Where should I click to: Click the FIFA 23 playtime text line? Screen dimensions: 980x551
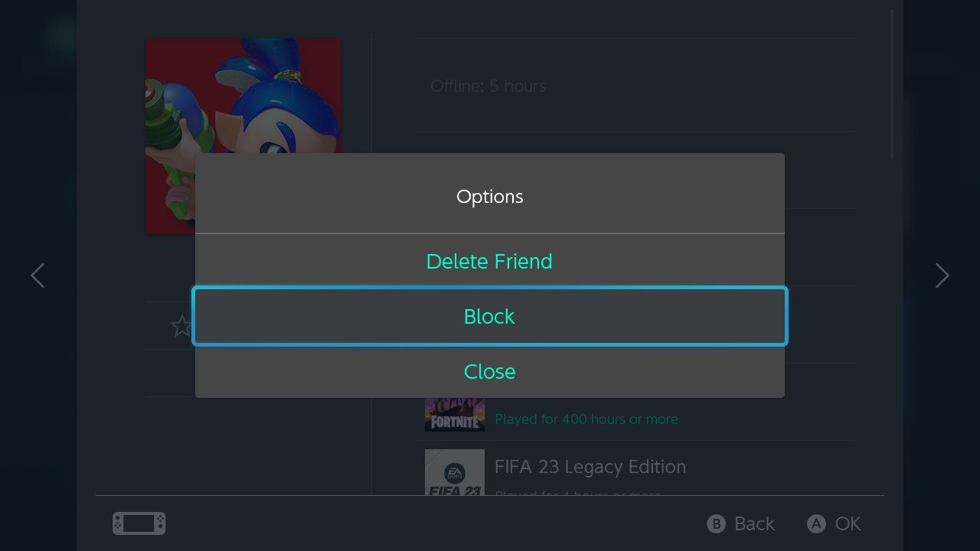(577, 493)
